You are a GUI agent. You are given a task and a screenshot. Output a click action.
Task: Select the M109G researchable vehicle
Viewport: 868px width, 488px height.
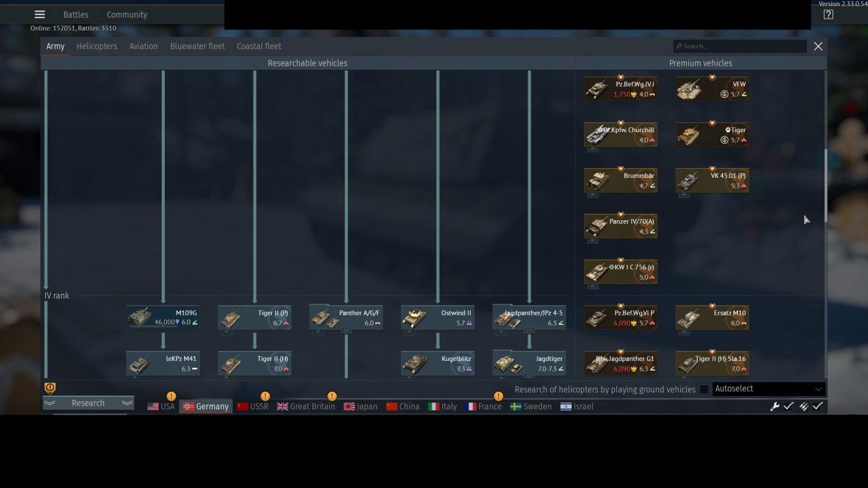click(x=163, y=317)
